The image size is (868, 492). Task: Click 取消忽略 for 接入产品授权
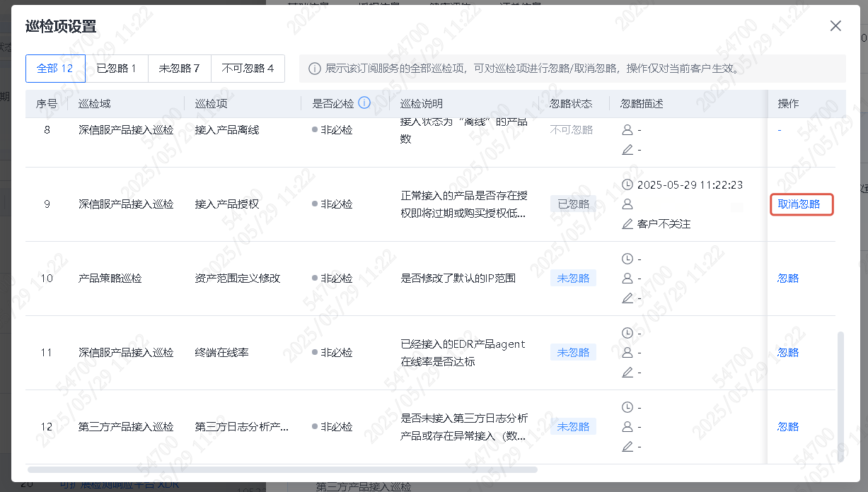799,204
